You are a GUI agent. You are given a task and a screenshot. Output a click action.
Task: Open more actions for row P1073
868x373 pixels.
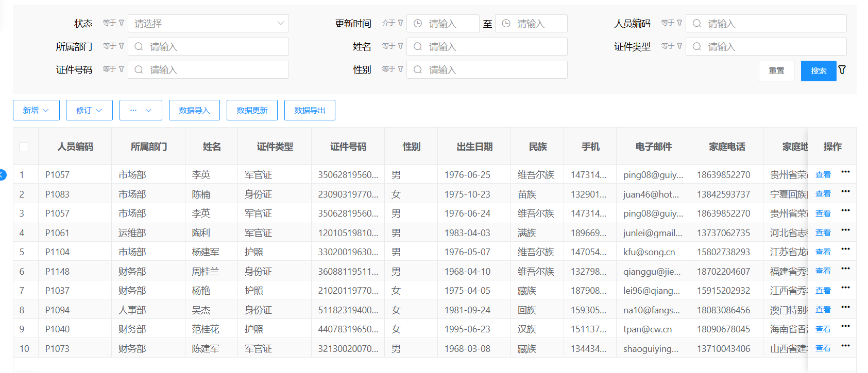[x=845, y=346]
